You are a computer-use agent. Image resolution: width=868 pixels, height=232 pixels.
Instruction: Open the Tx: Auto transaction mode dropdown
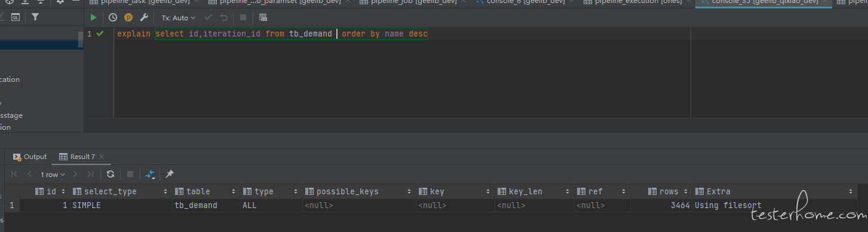coord(178,18)
